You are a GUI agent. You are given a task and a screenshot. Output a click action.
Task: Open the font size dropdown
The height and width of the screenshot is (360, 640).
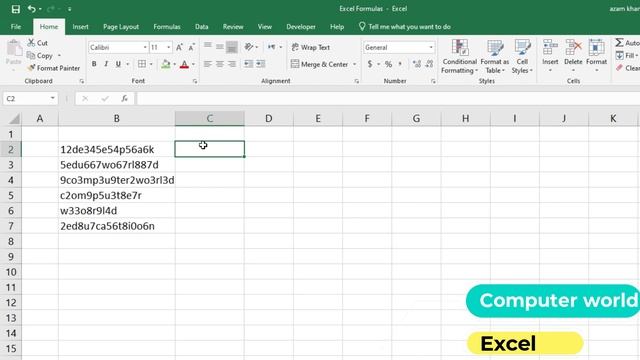click(168, 47)
